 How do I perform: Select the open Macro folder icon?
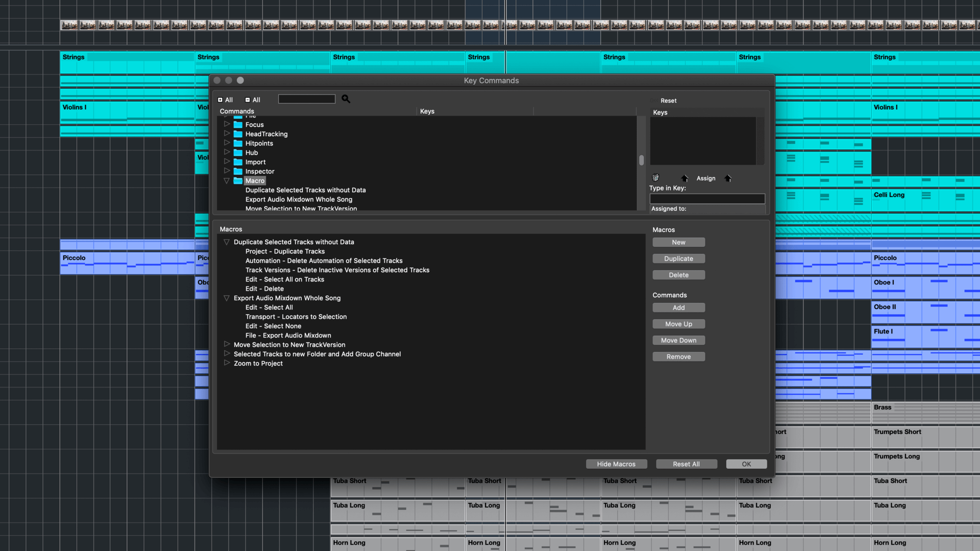pyautogui.click(x=238, y=180)
